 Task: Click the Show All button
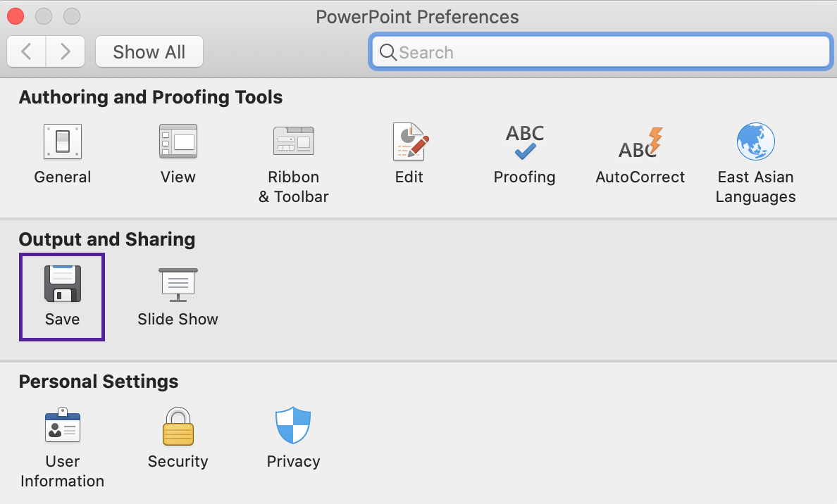click(x=149, y=51)
